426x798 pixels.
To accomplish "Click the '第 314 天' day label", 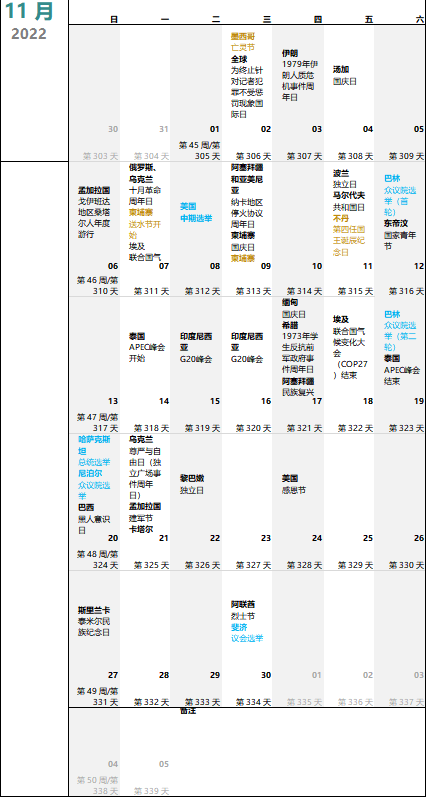I will click(304, 291).
